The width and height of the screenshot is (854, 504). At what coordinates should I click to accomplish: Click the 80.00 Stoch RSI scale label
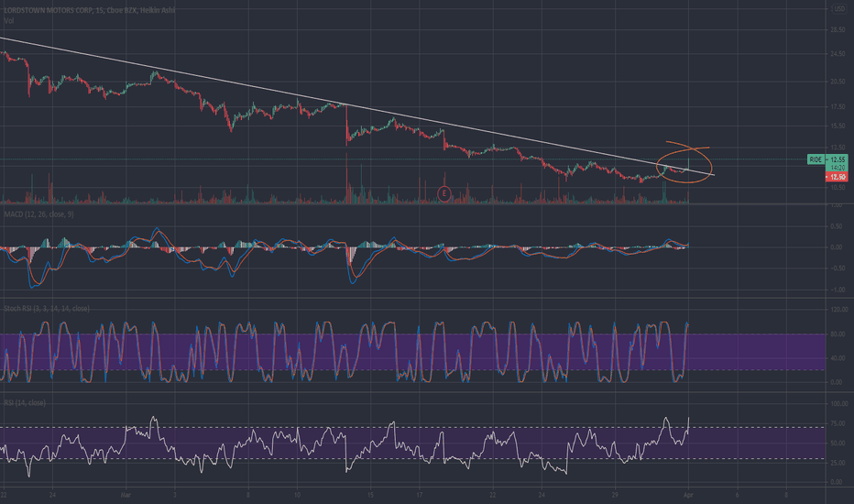(x=838, y=334)
